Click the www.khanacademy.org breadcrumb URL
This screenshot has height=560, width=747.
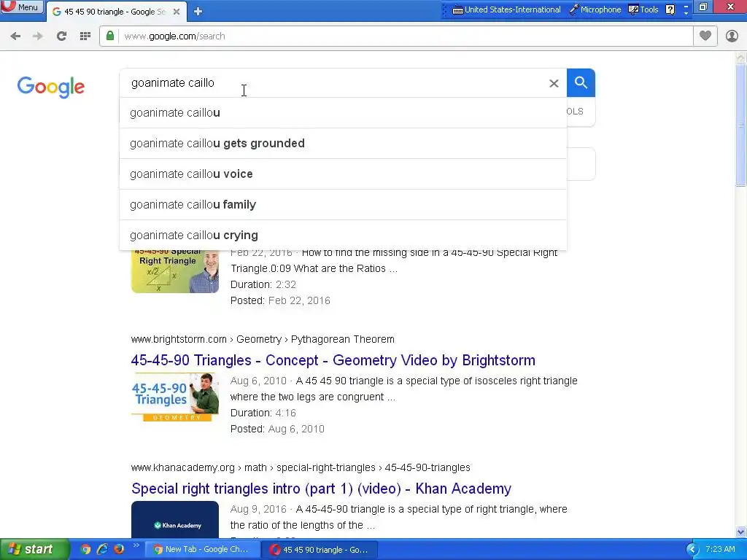pyautogui.click(x=301, y=467)
